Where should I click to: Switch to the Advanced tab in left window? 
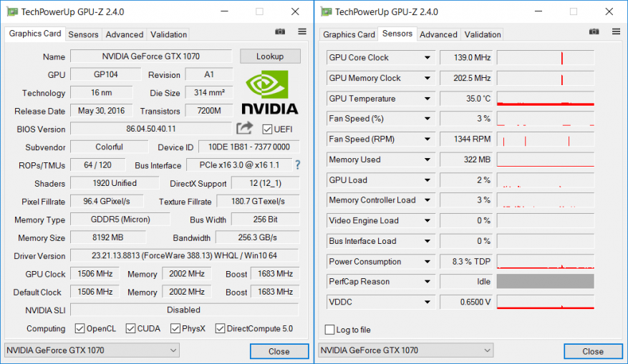tap(125, 34)
